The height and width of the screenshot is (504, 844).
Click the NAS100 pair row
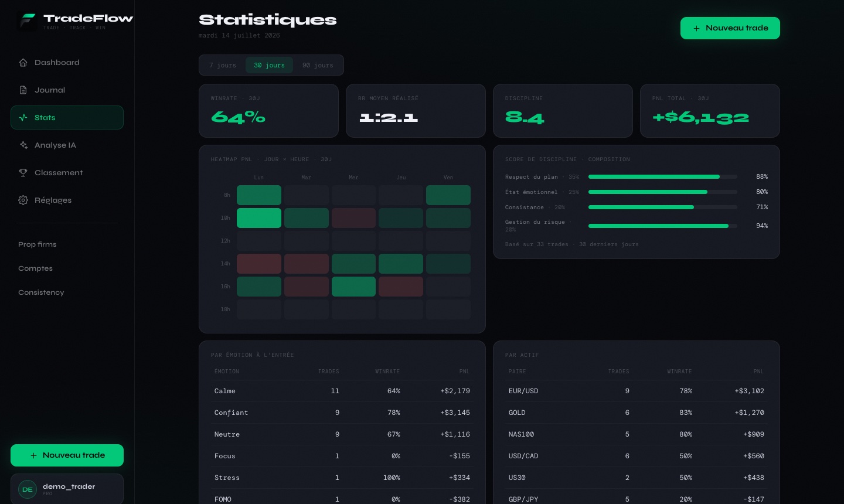coord(637,434)
